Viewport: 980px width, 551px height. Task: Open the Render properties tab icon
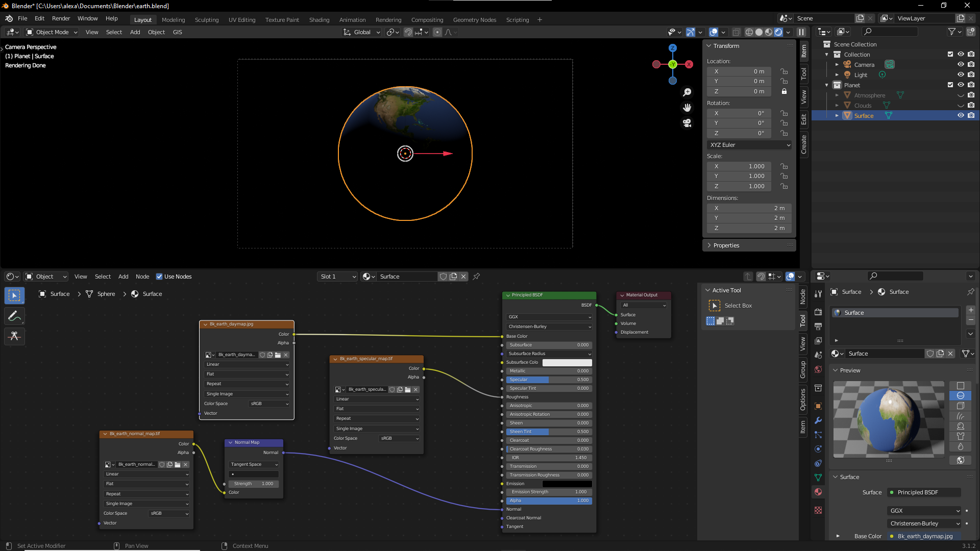click(818, 312)
